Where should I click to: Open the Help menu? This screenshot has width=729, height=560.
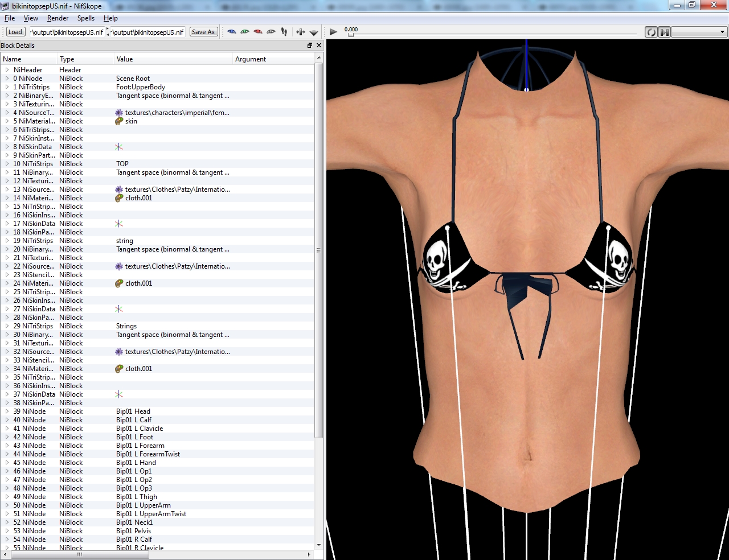(x=110, y=18)
